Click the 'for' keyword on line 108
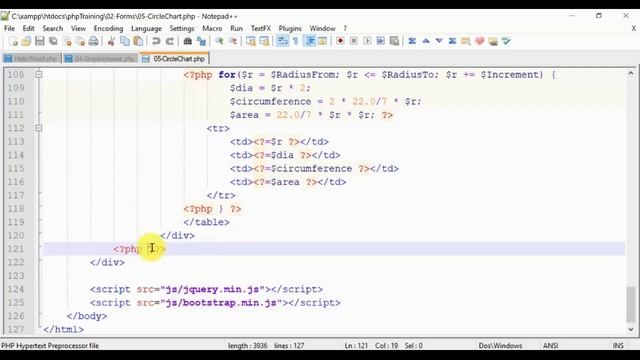The width and height of the screenshot is (640, 360). (227, 75)
